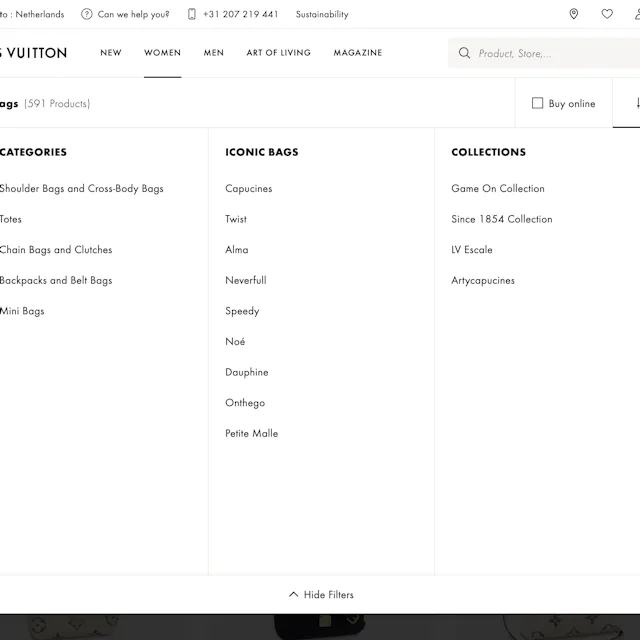Select the Mini Bags category
Screen dimensions: 640x640
click(22, 311)
